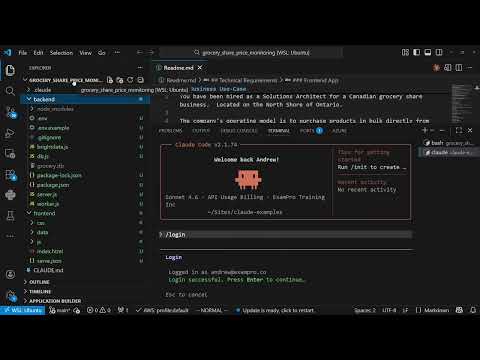Open package.json in the backend folder
Viewport: 480px width, 360px height.
(85, 185)
